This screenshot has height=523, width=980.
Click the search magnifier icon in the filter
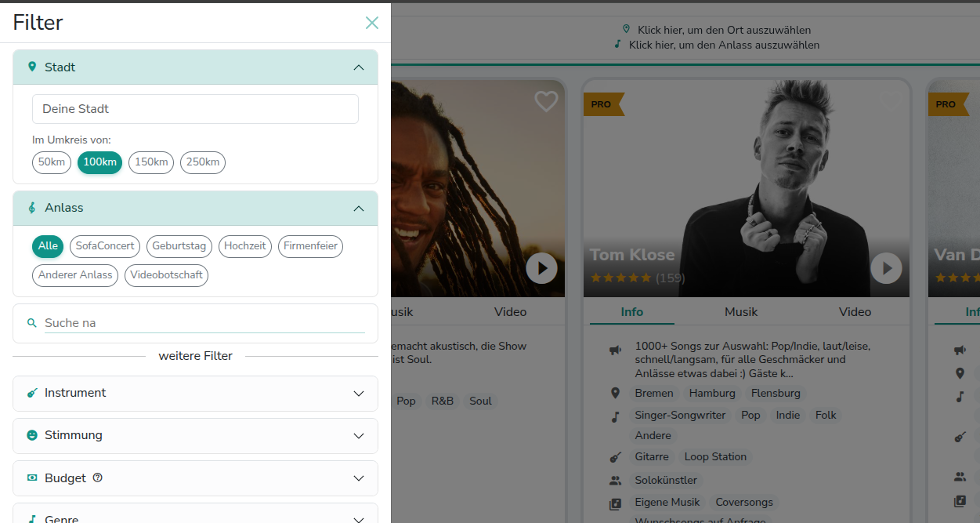(32, 323)
